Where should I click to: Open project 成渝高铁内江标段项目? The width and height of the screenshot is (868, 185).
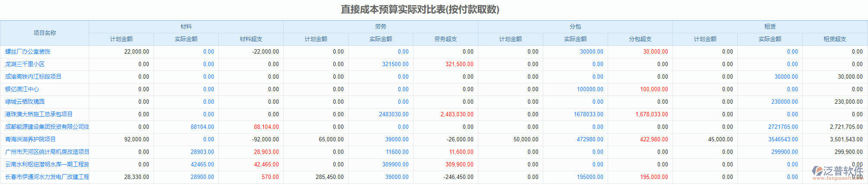point(33,77)
